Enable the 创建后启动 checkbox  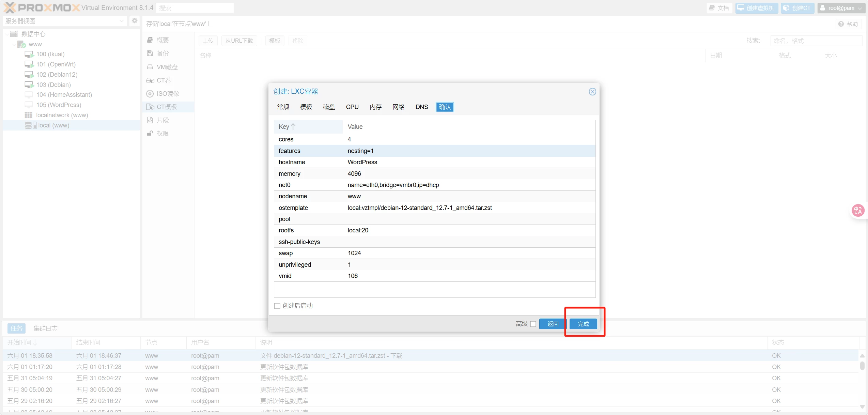[x=277, y=306]
